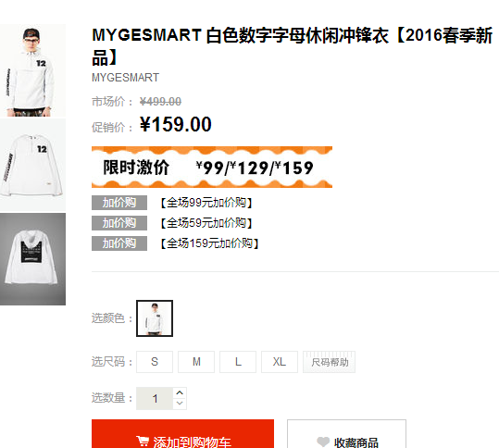Open the 尺码帮助 size help
Image resolution: width=499 pixels, height=448 pixels.
click(329, 362)
